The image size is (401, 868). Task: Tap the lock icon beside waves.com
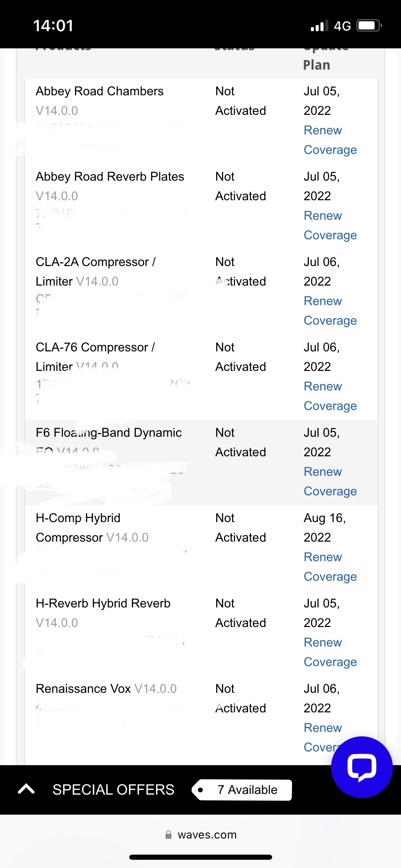point(168,835)
